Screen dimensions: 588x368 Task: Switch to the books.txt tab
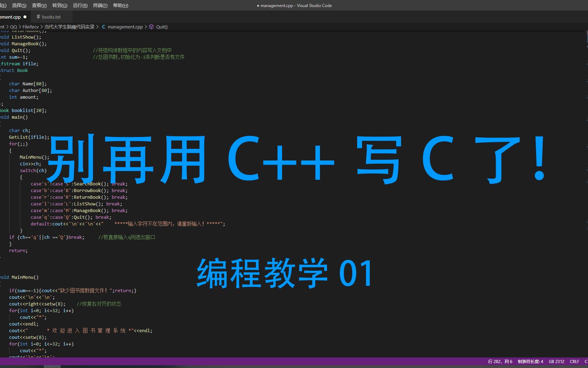pos(51,17)
